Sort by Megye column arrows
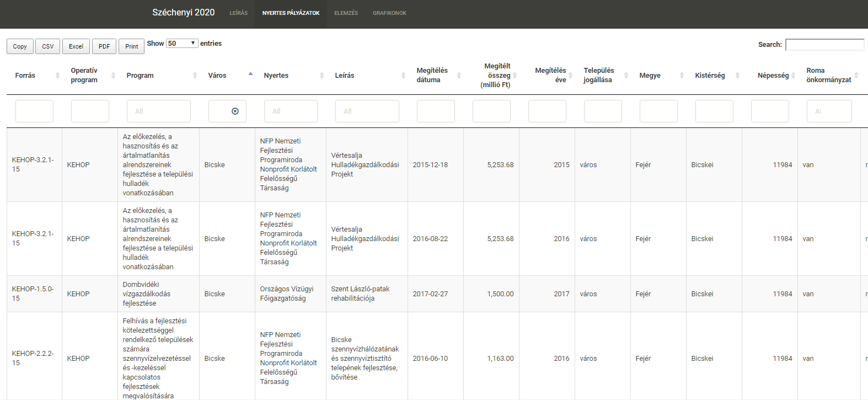Viewport: 868px width, 400px height. point(682,76)
